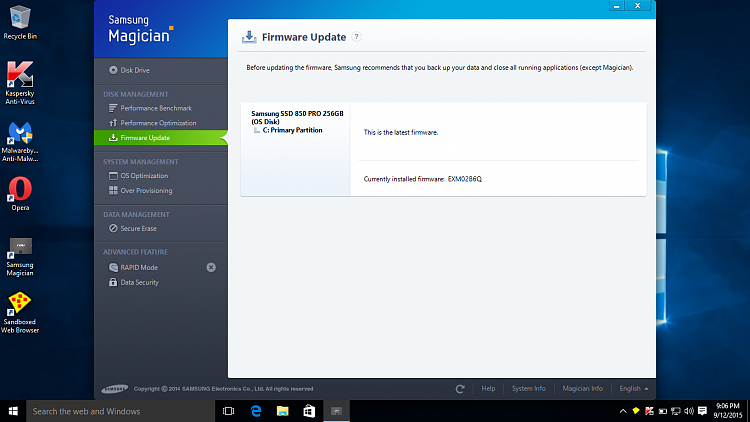Select the Firmware Update menu entry
750x422 pixels.
161,138
